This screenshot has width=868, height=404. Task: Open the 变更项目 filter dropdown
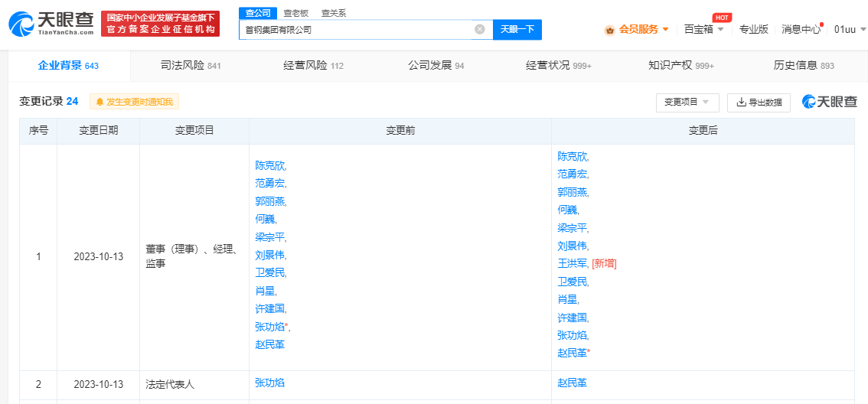point(687,103)
